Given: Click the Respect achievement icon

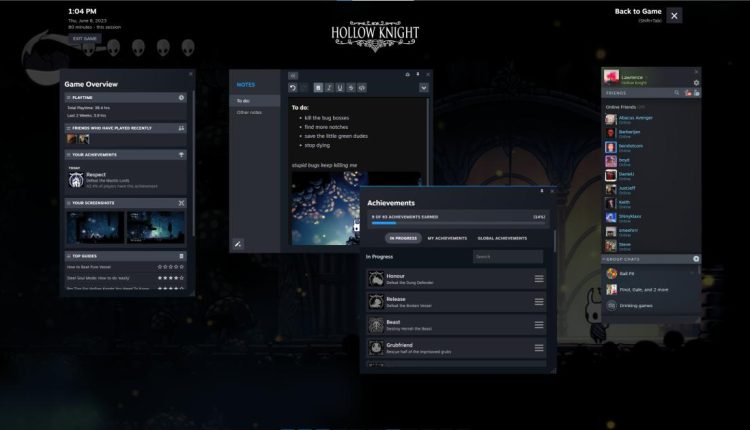Looking at the screenshot, I should 76,180.
